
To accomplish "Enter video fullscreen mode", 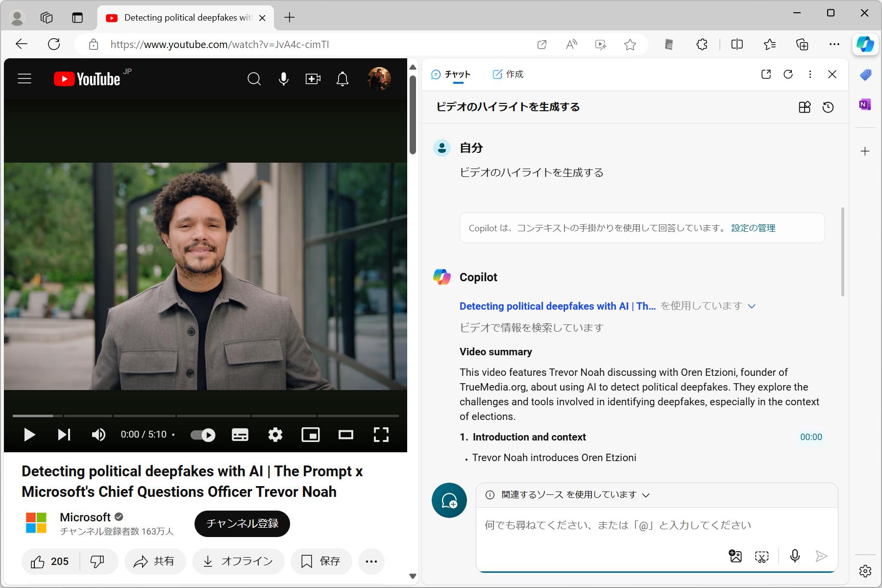I will pos(381,435).
